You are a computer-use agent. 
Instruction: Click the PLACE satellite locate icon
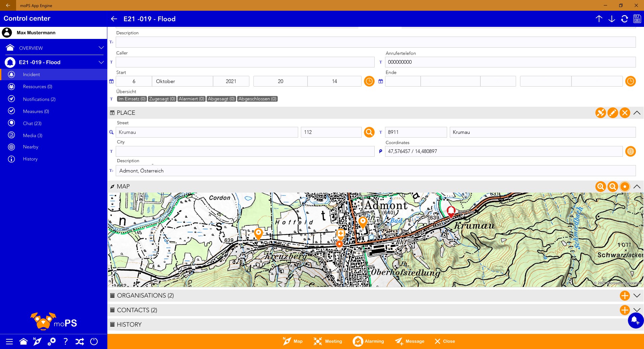(x=601, y=113)
